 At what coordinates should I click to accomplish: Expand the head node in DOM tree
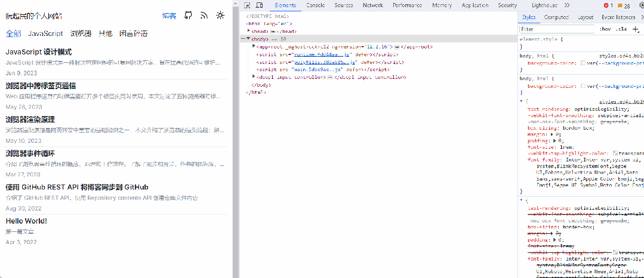(249, 31)
